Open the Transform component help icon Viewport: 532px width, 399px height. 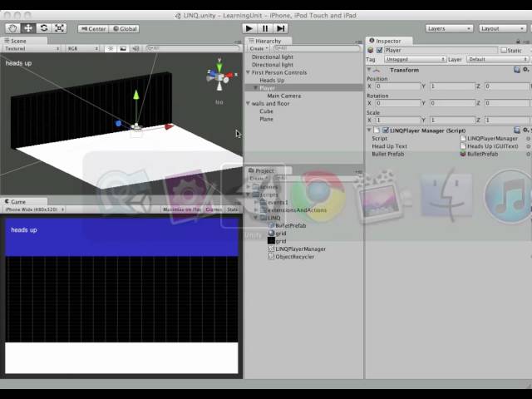click(x=517, y=70)
